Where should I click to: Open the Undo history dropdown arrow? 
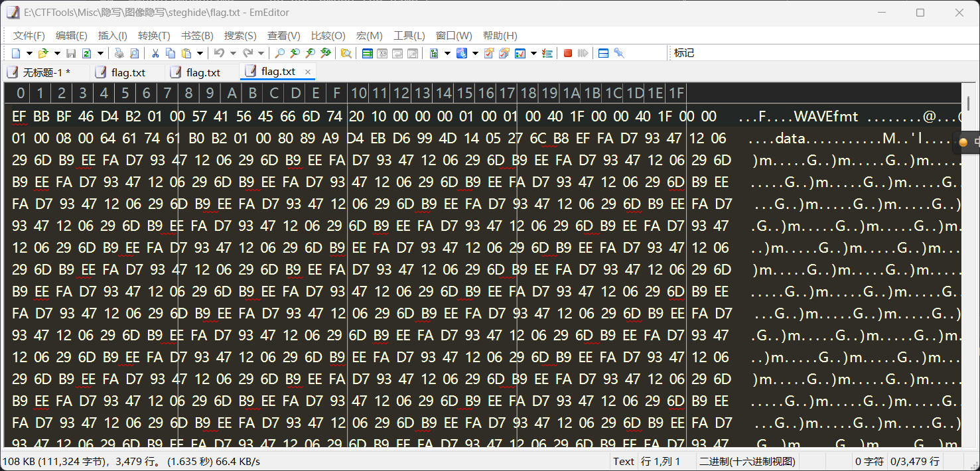[x=233, y=53]
